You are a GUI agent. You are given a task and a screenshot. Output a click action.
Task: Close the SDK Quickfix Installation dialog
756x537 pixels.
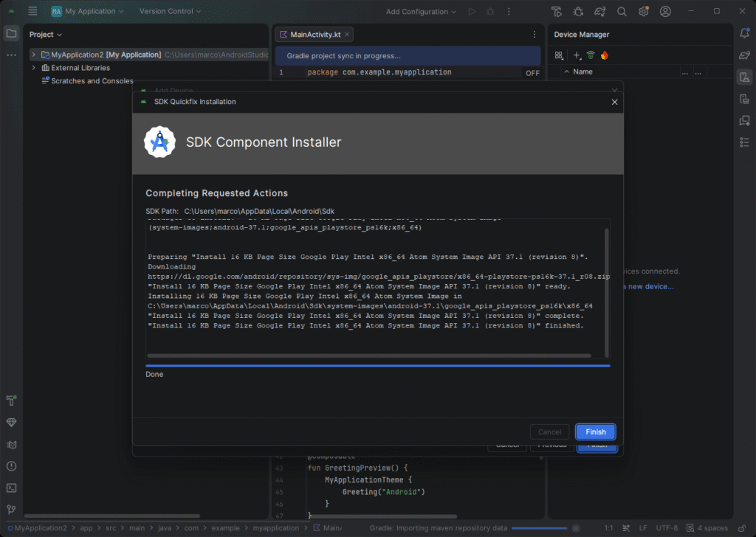614,102
